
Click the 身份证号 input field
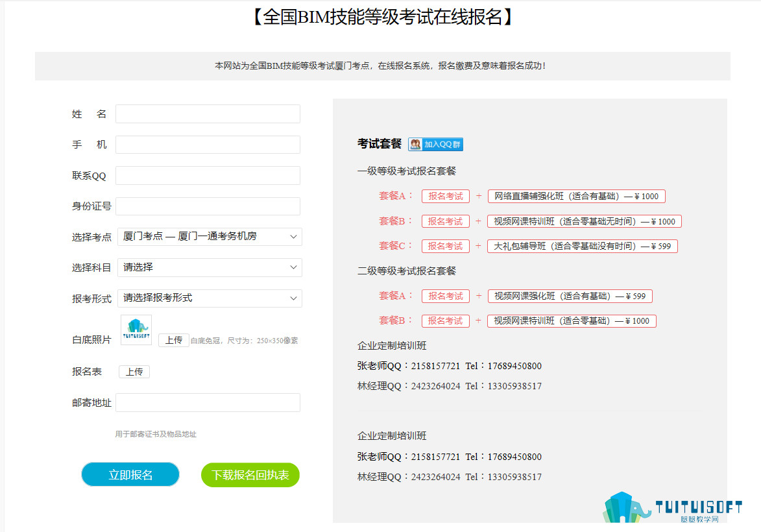point(208,206)
